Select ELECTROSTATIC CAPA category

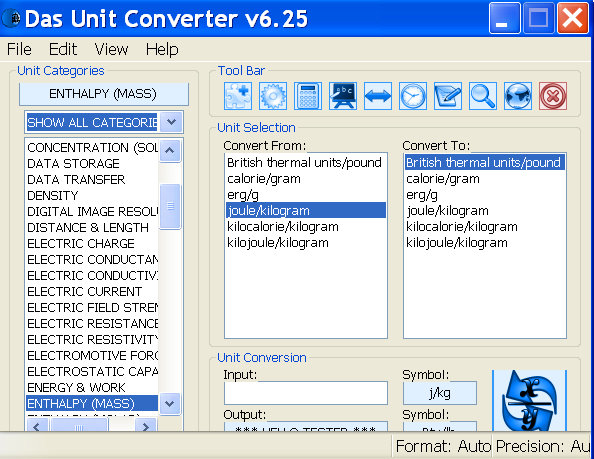tap(92, 372)
